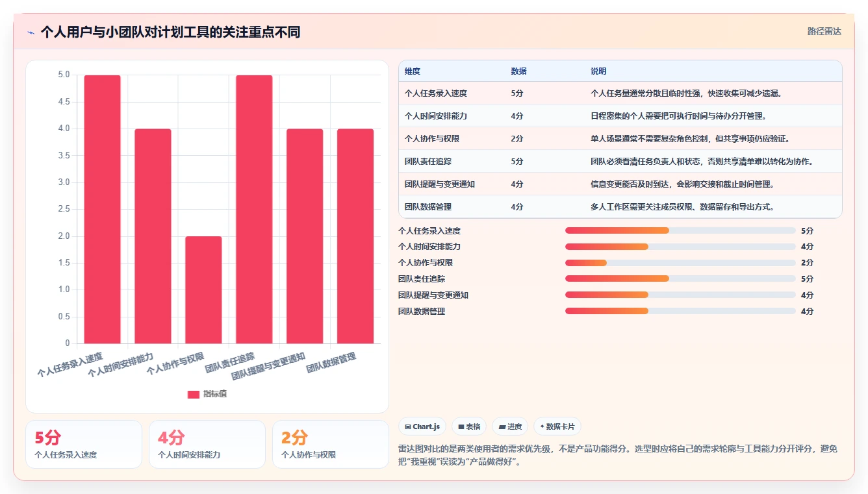Click the 团队数据管理 label under the chart
The width and height of the screenshot is (868, 494).
pos(331,363)
